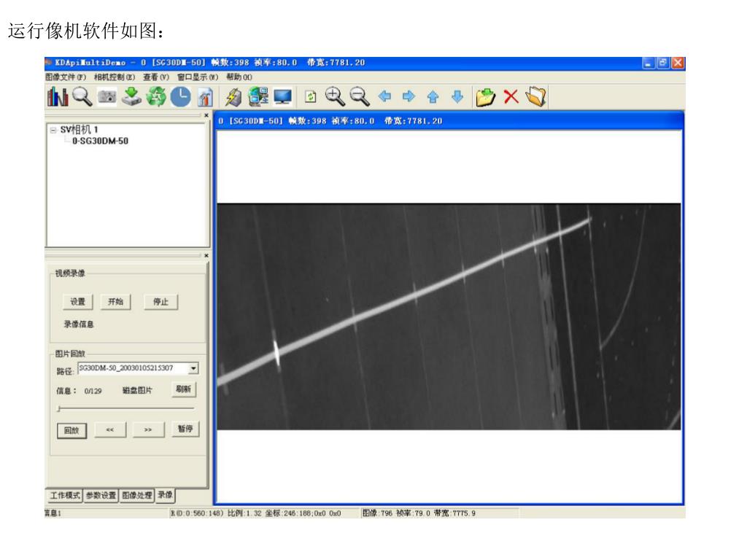Close the KDApiMultiDemo window

[x=678, y=63]
